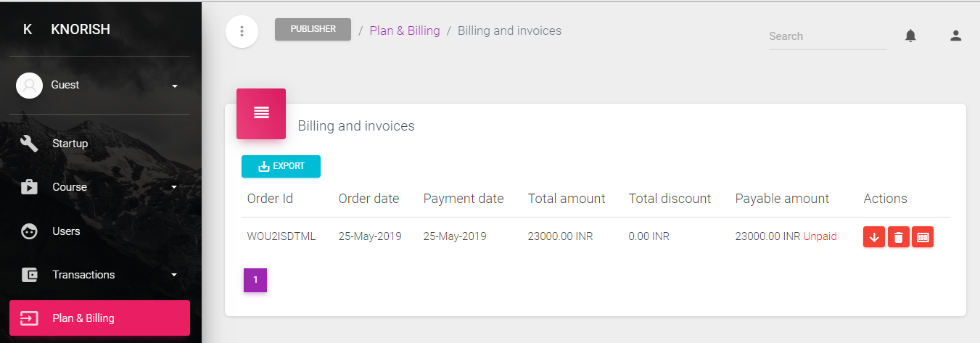Click the Export button
Screen dimensions: 980x343
(281, 166)
